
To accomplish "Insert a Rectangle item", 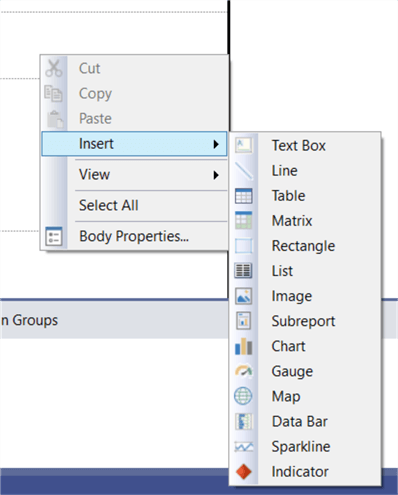I will tap(303, 246).
